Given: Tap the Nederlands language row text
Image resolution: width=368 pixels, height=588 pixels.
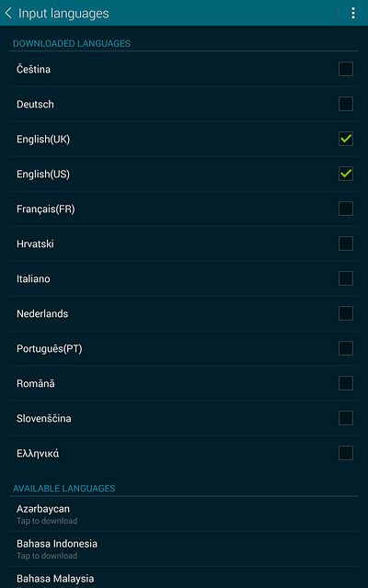Looking at the screenshot, I should coord(42,314).
